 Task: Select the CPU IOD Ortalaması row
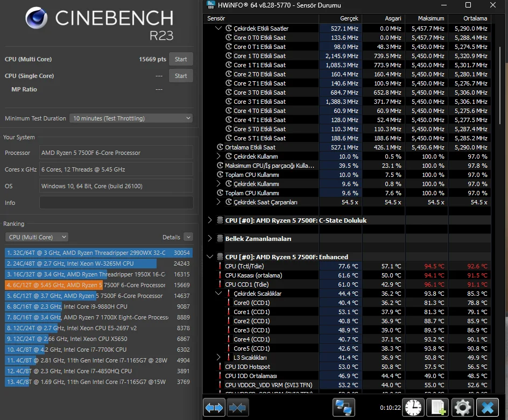(x=347, y=376)
